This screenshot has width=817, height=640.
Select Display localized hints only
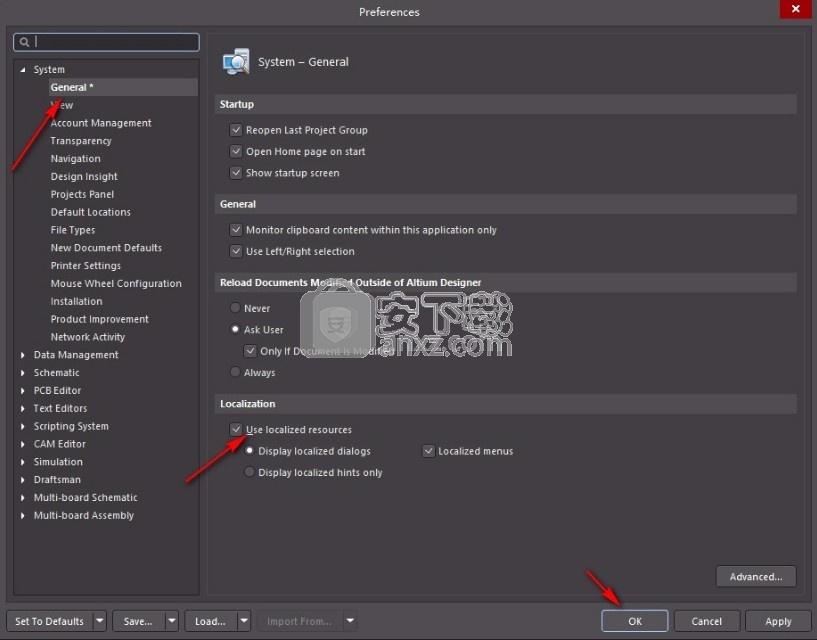250,472
